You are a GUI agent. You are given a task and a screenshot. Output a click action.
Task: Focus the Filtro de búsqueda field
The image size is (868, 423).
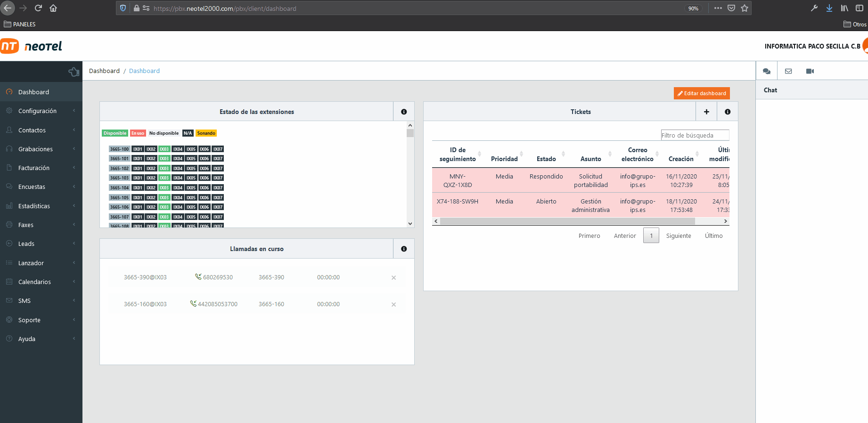click(x=695, y=135)
